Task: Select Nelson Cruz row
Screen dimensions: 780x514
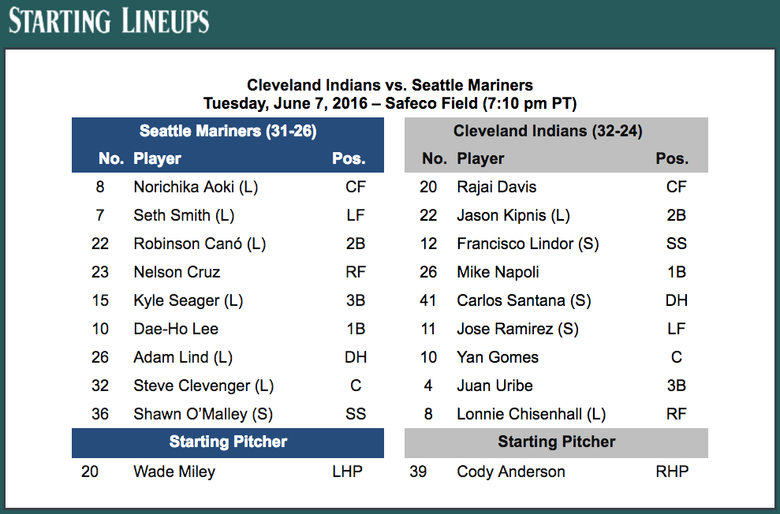Action: click(228, 272)
